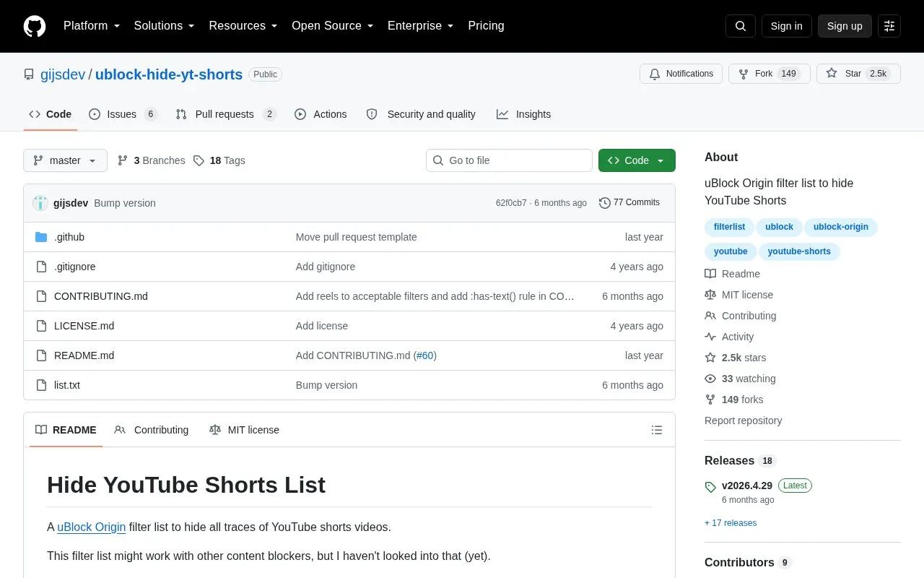
Task: Click the book icon beside Readme sidebar
Action: coord(710,274)
